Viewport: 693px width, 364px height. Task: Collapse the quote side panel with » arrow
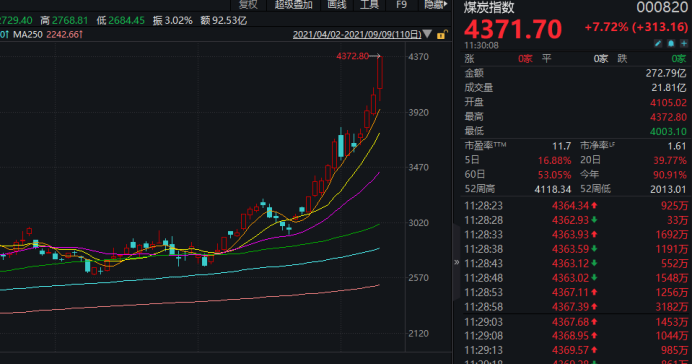click(x=457, y=262)
